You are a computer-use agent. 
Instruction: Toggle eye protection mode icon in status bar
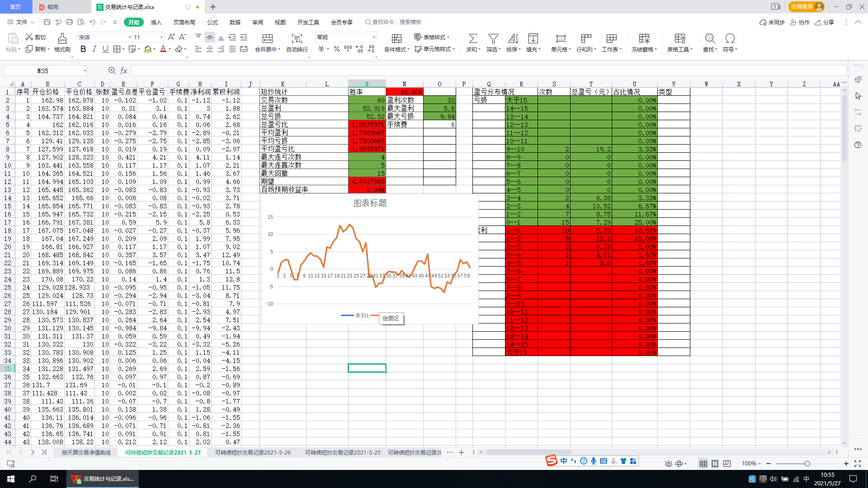point(669,464)
